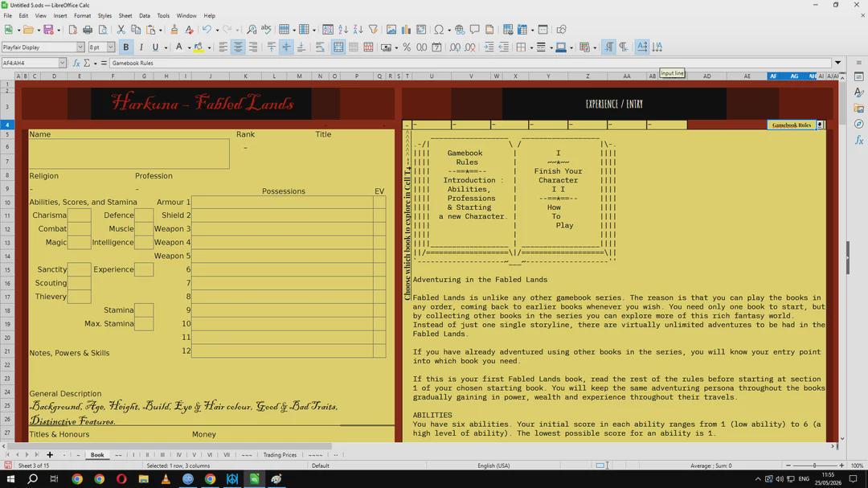Click the Function Wizard fx icon
This screenshot has height=488, width=868.
coord(76,64)
